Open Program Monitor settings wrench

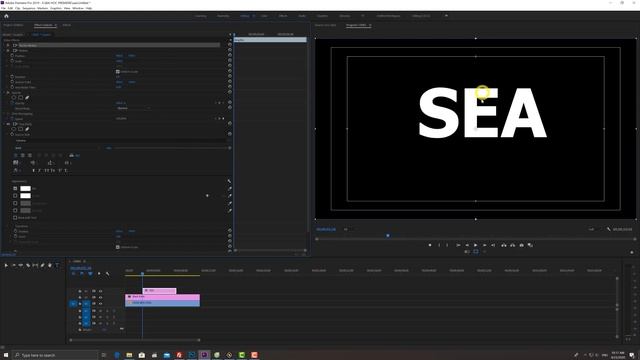tap(609, 229)
